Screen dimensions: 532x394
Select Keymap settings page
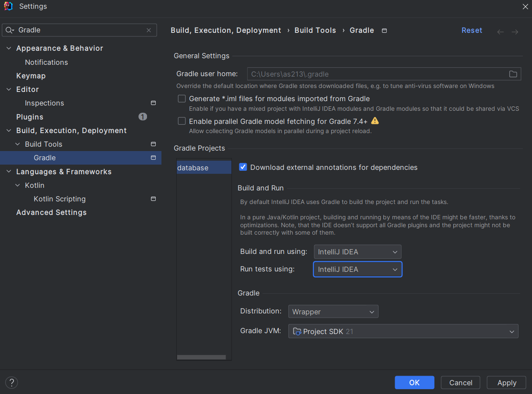click(31, 76)
